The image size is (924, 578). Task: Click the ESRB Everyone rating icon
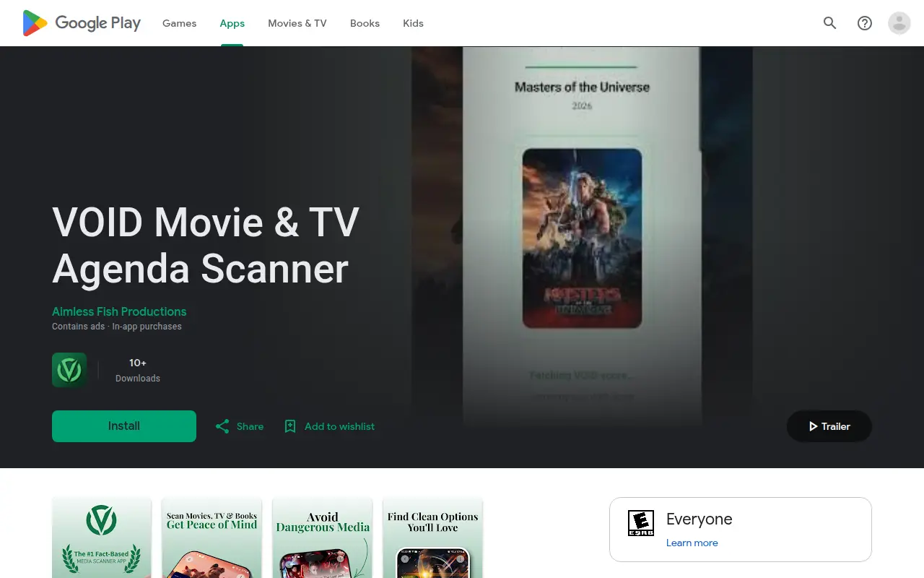pos(641,523)
